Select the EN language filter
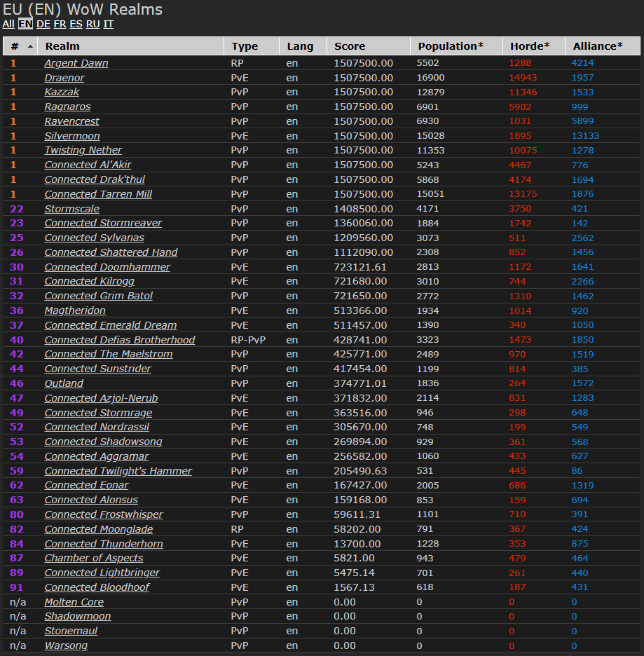 point(25,24)
